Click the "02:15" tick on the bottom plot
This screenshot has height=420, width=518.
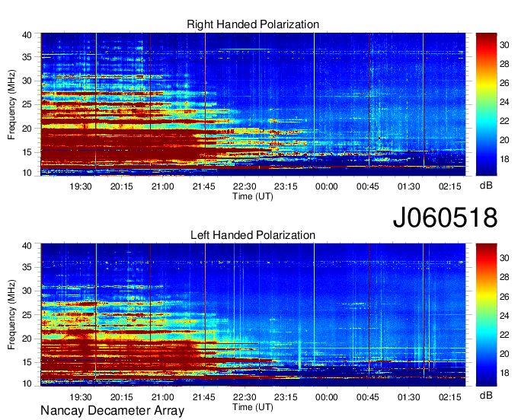point(450,397)
